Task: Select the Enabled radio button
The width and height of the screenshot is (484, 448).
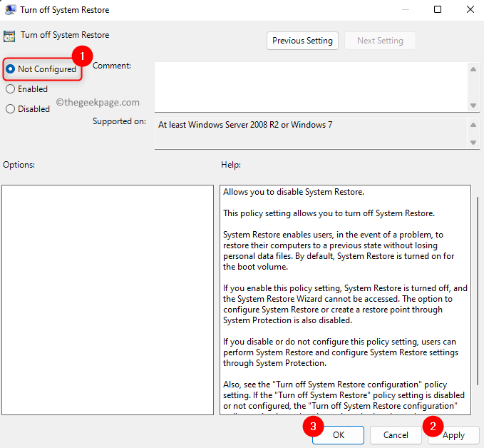Action: (10, 89)
